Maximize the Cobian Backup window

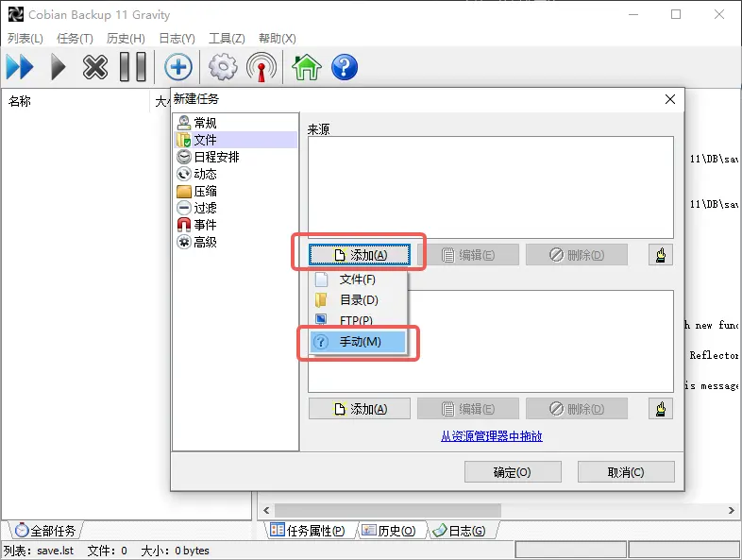(676, 14)
